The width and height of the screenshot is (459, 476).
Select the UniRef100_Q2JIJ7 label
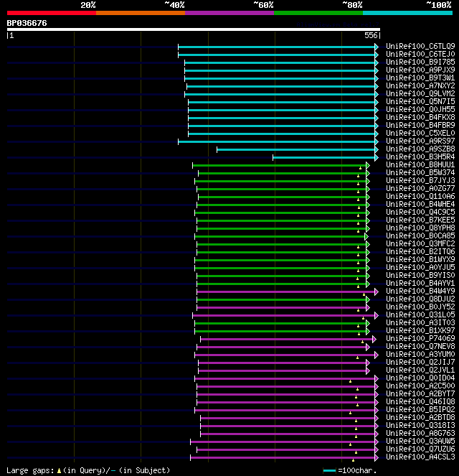[420, 362]
